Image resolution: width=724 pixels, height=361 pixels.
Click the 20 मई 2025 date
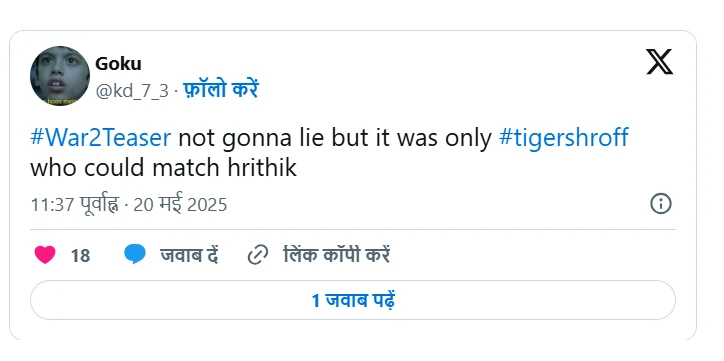coord(180,204)
